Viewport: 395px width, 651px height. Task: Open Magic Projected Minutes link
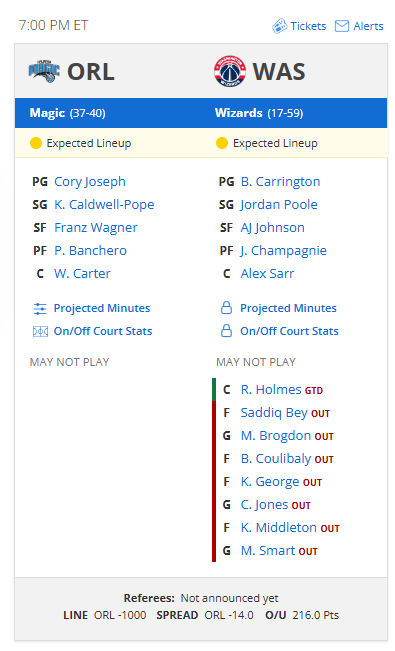[x=102, y=308]
